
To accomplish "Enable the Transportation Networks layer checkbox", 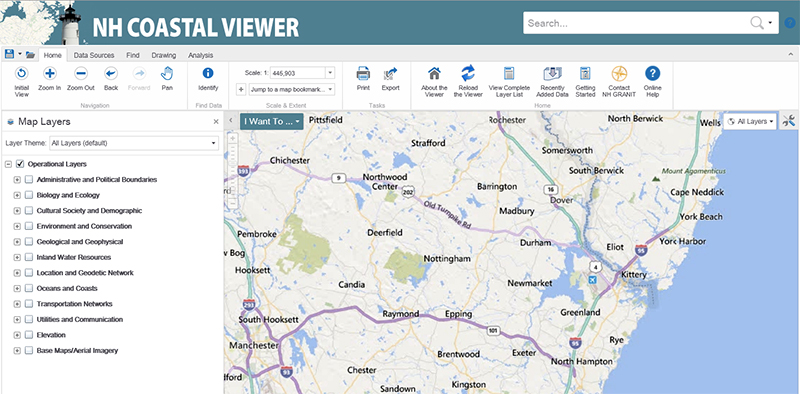I will (x=29, y=304).
